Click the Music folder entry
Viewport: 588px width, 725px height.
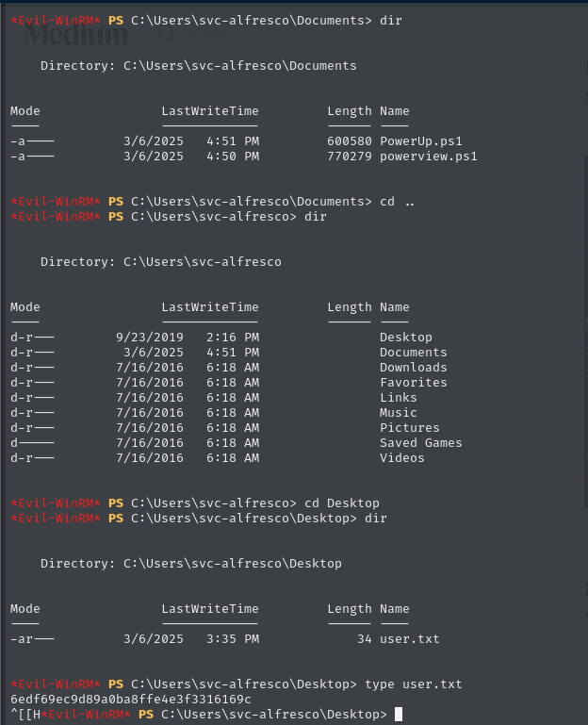(398, 412)
